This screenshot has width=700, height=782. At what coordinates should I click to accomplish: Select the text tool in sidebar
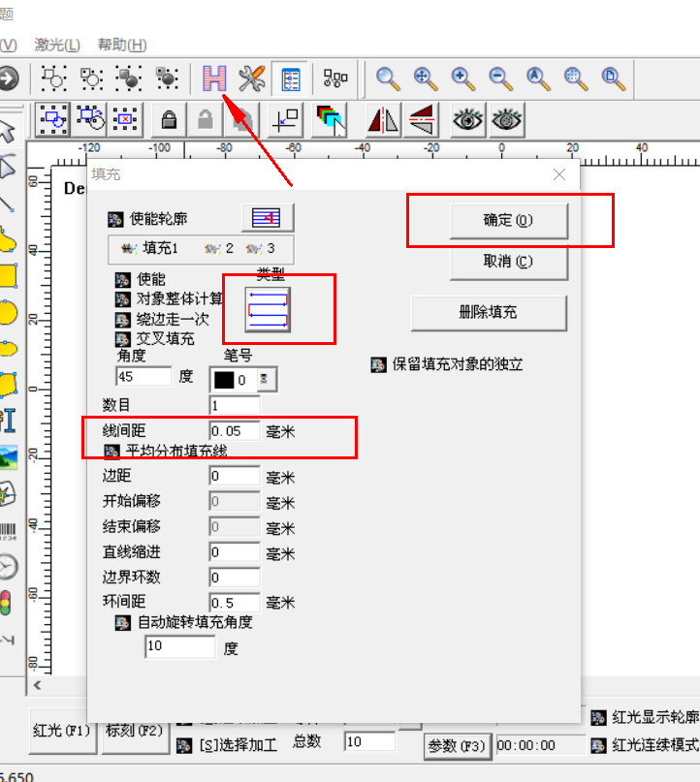coord(9,421)
